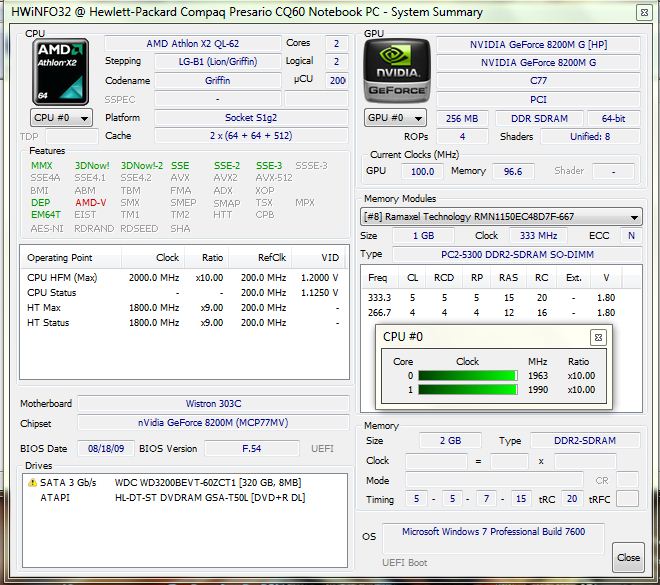Viewport: 660px width, 585px height.
Task: Select the WDC WD3200BEVT SATA drive entry
Action: point(185,482)
